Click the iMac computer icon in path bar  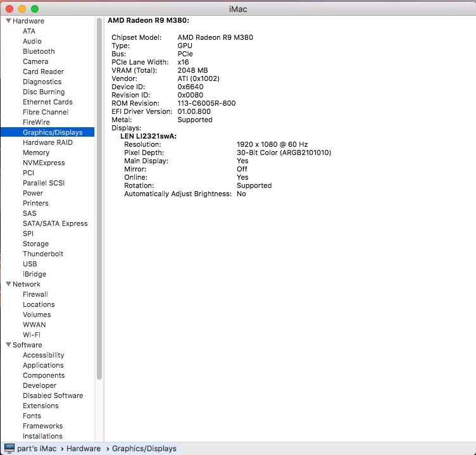pos(9,449)
